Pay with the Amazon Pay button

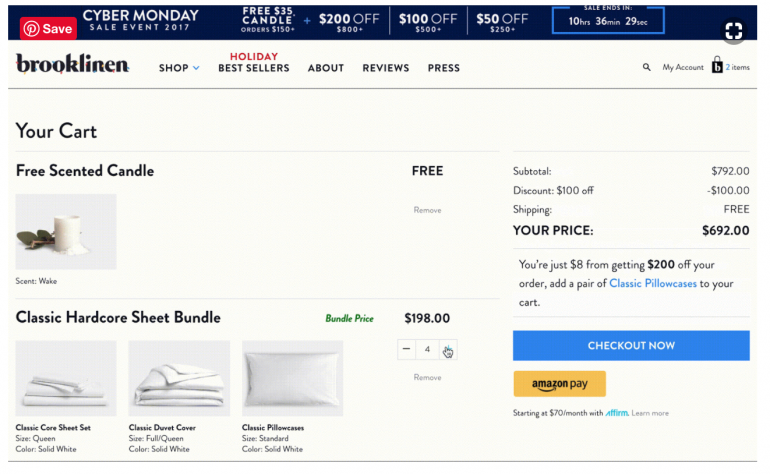559,384
